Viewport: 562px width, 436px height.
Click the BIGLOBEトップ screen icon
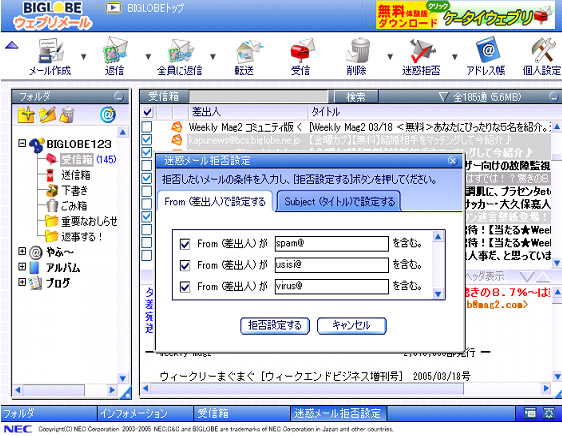coord(113,8)
